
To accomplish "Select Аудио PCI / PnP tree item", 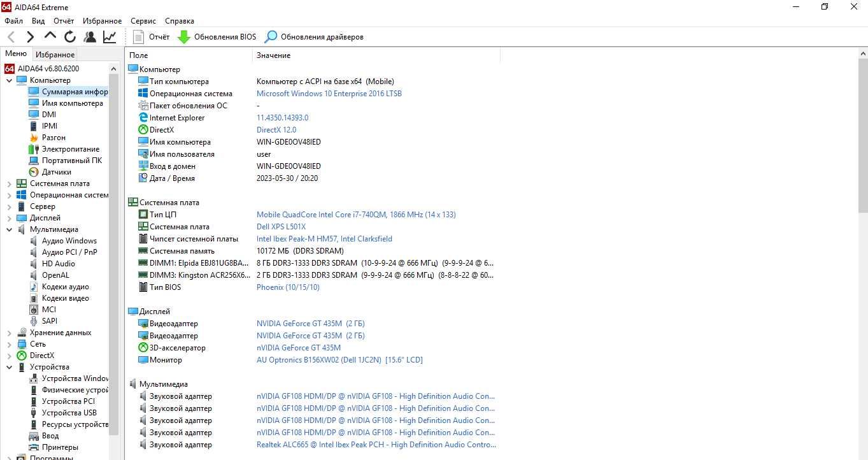I will click(63, 252).
